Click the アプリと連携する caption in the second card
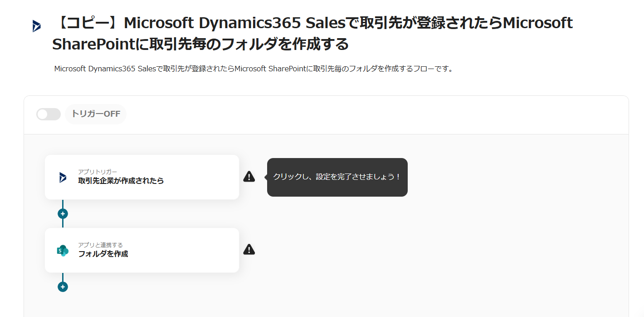Image resolution: width=644 pixels, height=317 pixels. pyautogui.click(x=100, y=245)
